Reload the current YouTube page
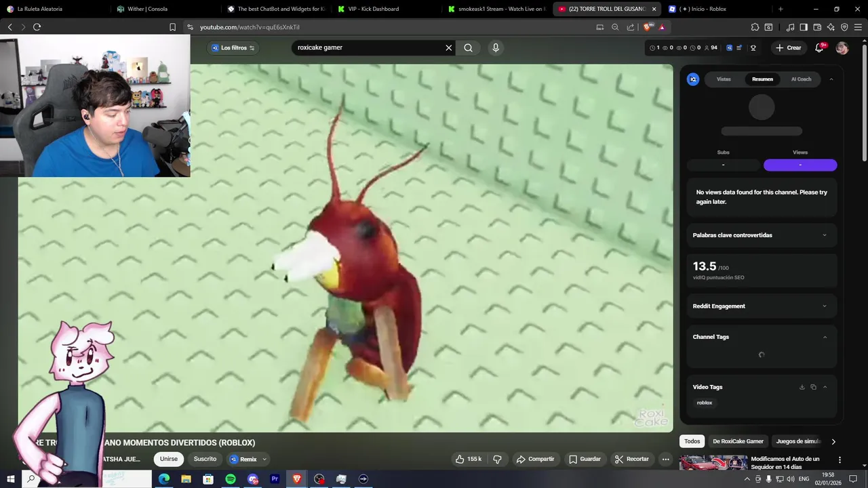Viewport: 868px width, 488px height. (37, 27)
